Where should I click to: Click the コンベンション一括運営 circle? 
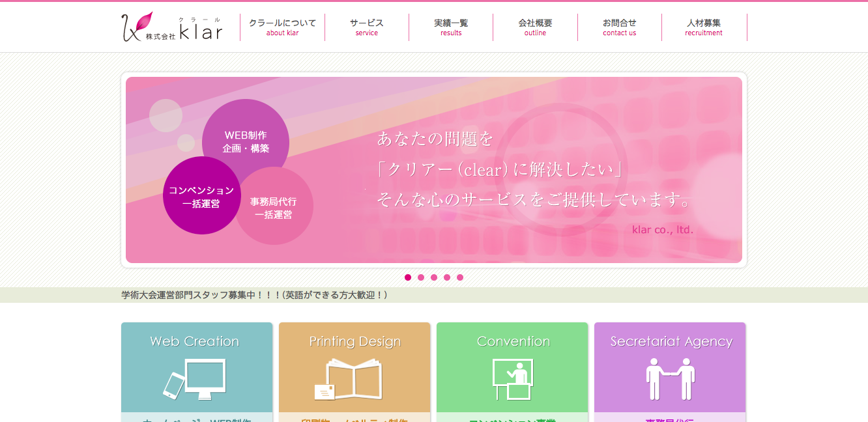pos(201,196)
